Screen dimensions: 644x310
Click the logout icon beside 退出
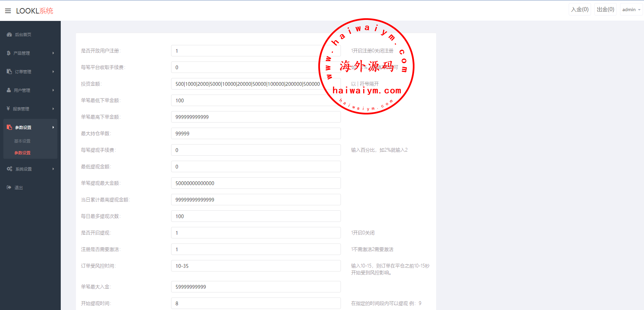point(9,187)
